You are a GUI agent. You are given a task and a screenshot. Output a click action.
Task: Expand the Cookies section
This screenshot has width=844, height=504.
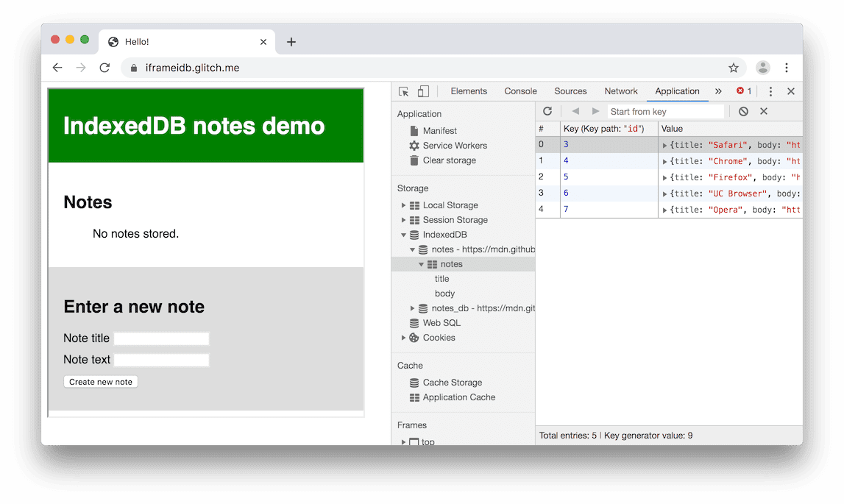click(x=403, y=337)
